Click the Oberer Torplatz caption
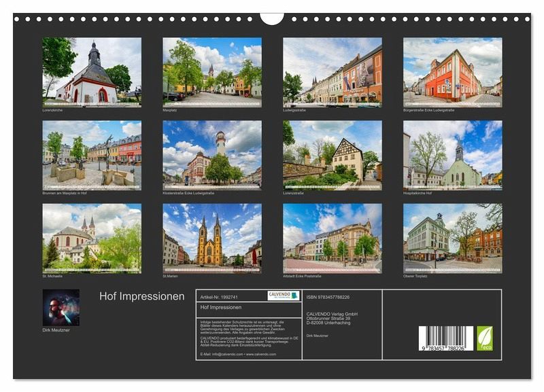Screen dimensions: 544x392 (415, 277)
